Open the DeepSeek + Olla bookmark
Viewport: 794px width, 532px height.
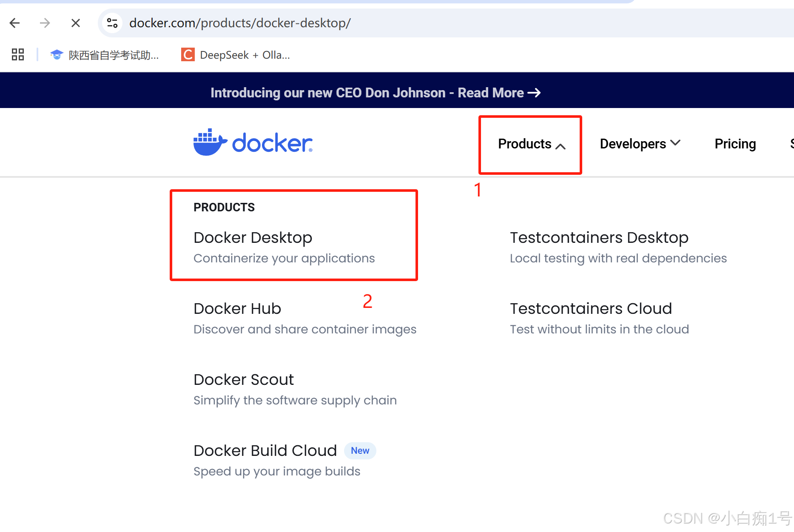tap(236, 55)
